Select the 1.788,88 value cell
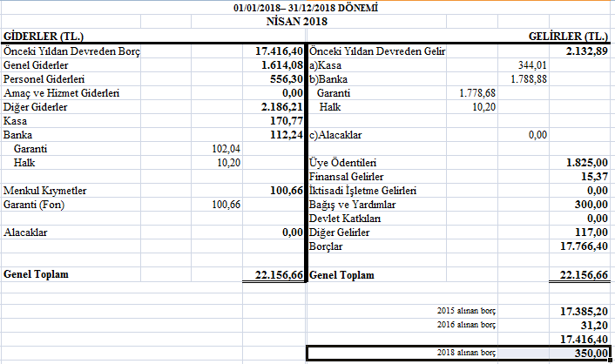615x364 pixels. pos(528,79)
